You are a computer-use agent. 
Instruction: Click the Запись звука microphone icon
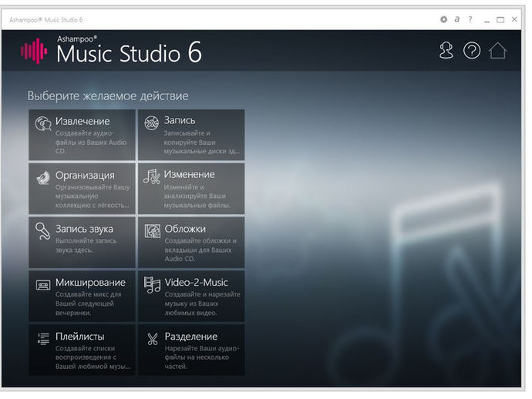coord(43,231)
